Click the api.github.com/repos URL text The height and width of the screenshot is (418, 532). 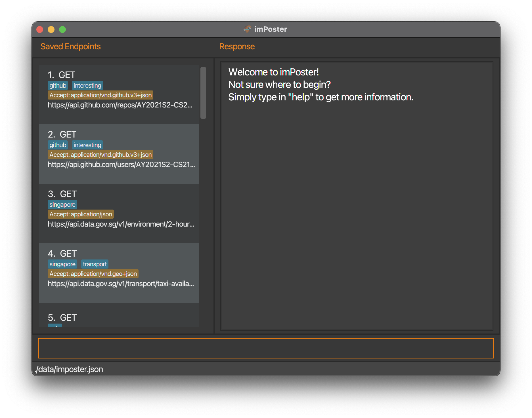(x=120, y=105)
